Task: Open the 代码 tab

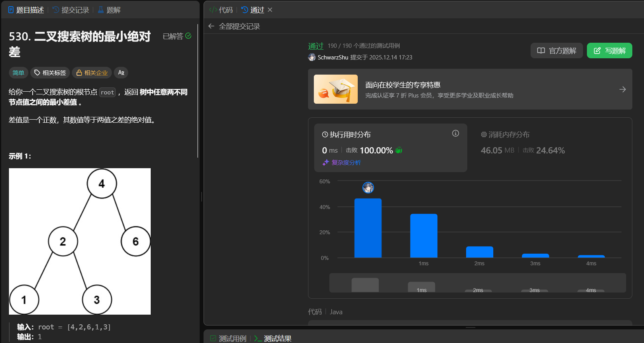Action: (x=221, y=10)
